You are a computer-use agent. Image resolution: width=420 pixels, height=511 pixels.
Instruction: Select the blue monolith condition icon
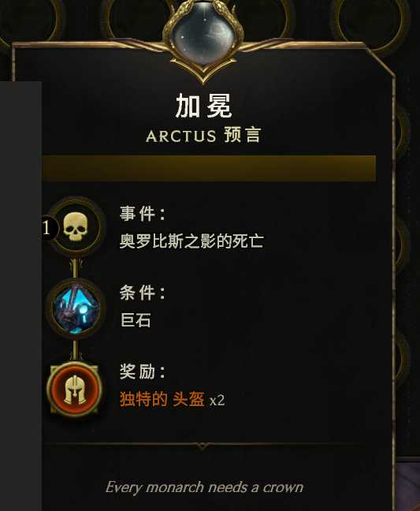75,308
